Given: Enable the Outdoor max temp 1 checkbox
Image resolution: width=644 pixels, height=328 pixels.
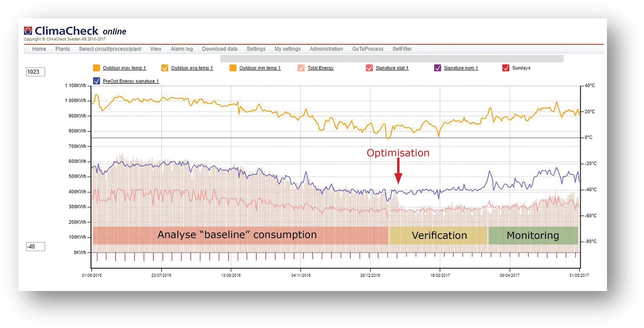Looking at the screenshot, I should pyautogui.click(x=97, y=68).
